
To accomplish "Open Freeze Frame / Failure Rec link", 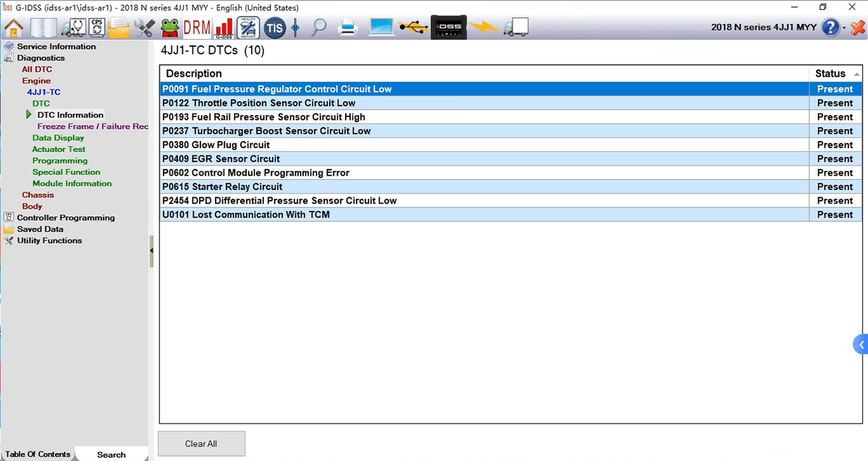I will click(93, 126).
